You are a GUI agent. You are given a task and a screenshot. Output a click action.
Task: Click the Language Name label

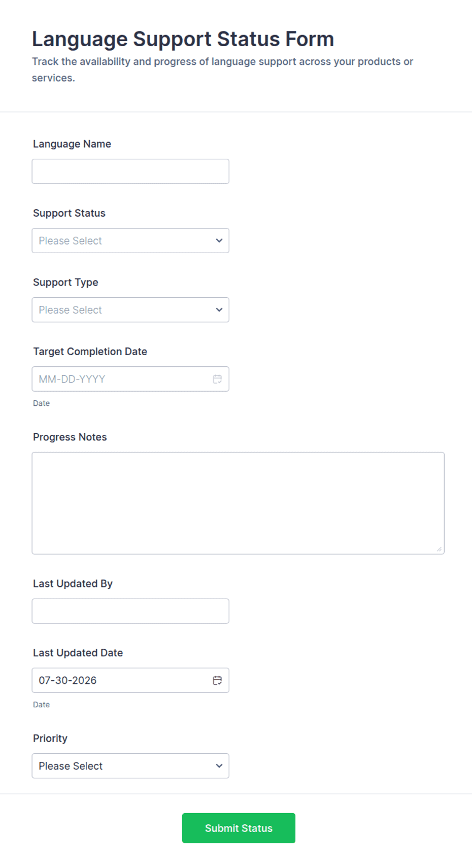pos(72,144)
